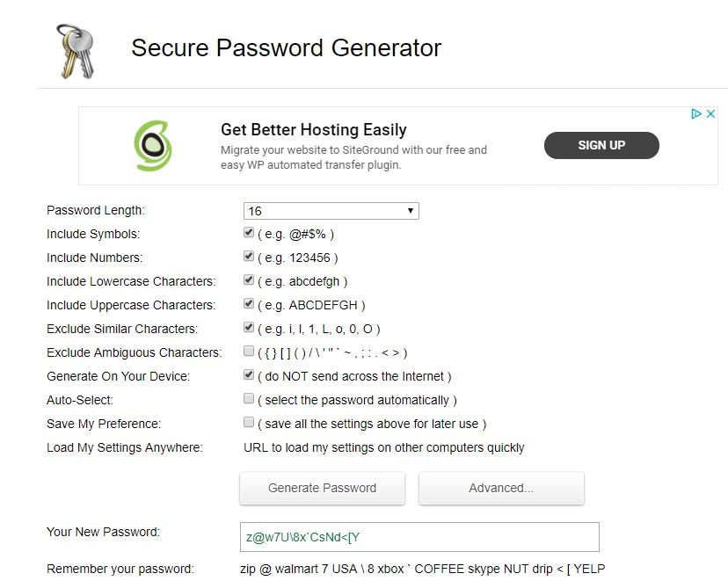Screen dimensions: 728x588
Task: Click the AdChoices triangle icon
Action: (x=695, y=113)
